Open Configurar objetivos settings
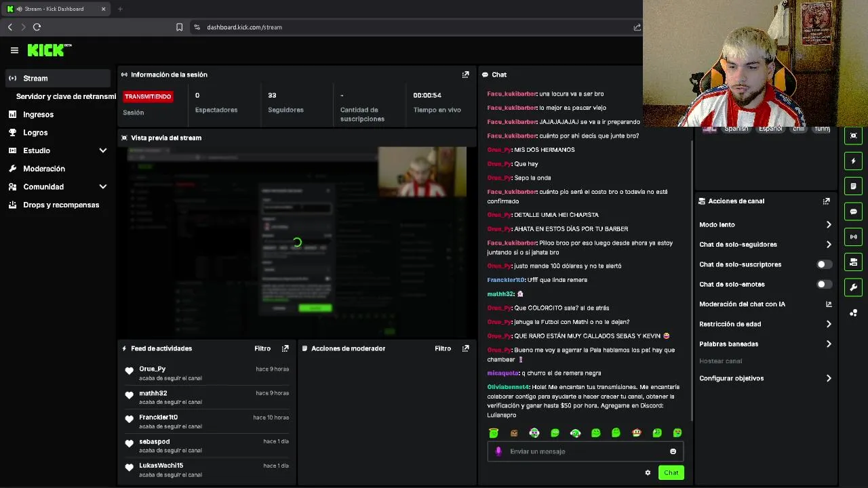 pos(765,378)
